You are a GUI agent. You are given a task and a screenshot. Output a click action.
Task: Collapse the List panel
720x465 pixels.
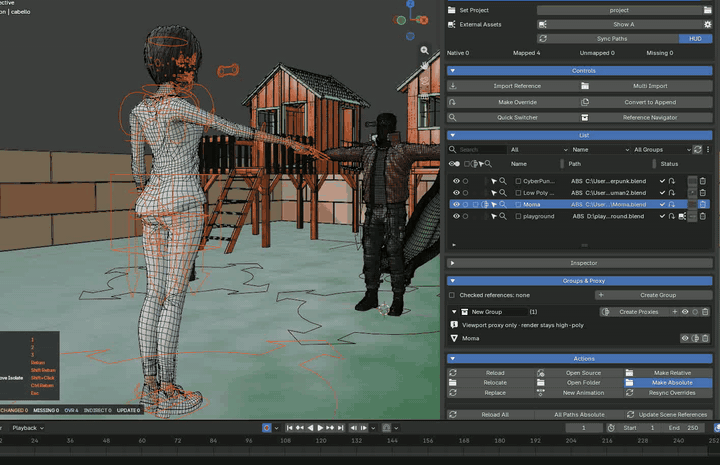point(453,135)
